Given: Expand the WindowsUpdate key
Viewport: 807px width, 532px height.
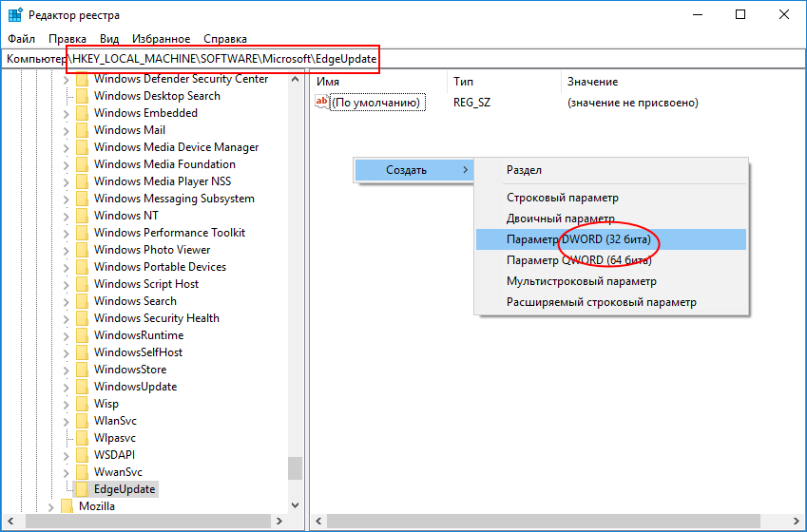Looking at the screenshot, I should click(x=66, y=387).
